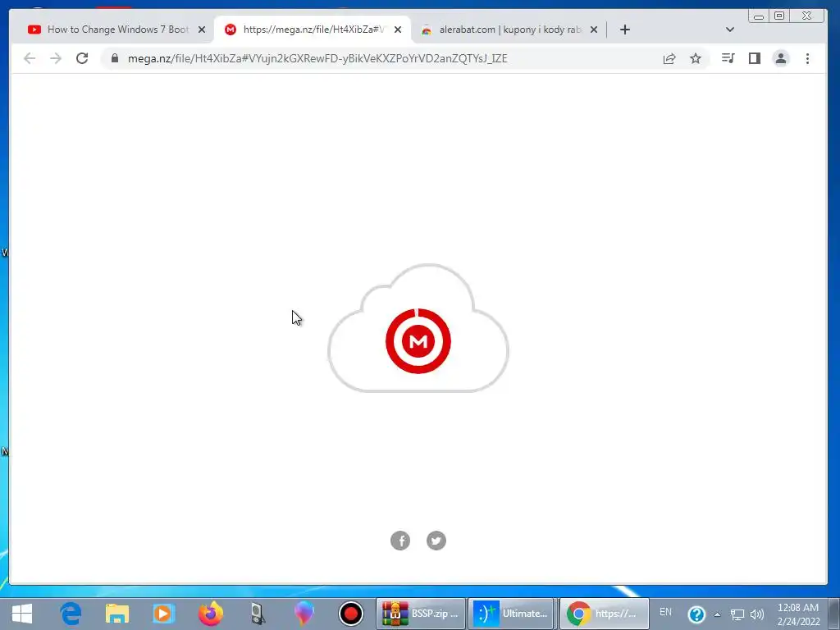Launch the media player taskbar icon

(163, 614)
